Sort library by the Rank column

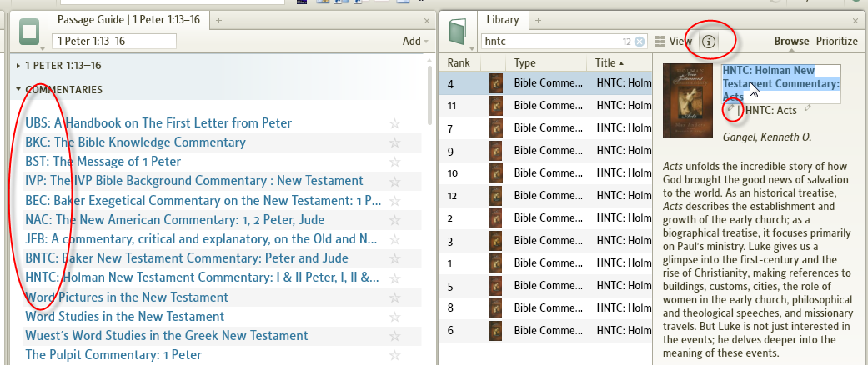point(459,63)
